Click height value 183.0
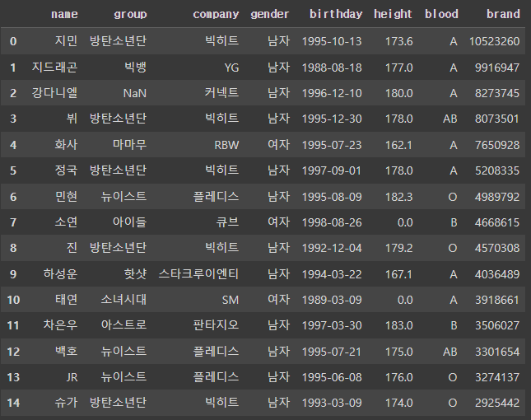 (399, 325)
